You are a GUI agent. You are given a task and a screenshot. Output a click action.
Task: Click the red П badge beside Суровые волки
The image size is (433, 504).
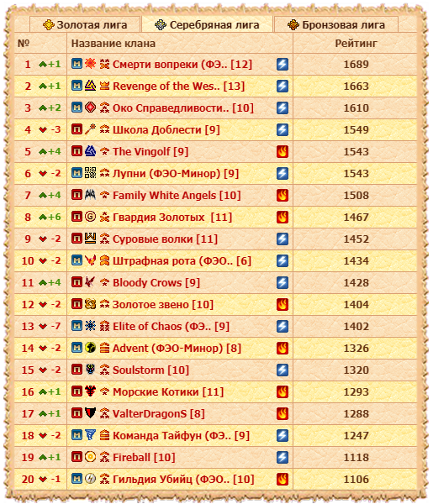(77, 239)
